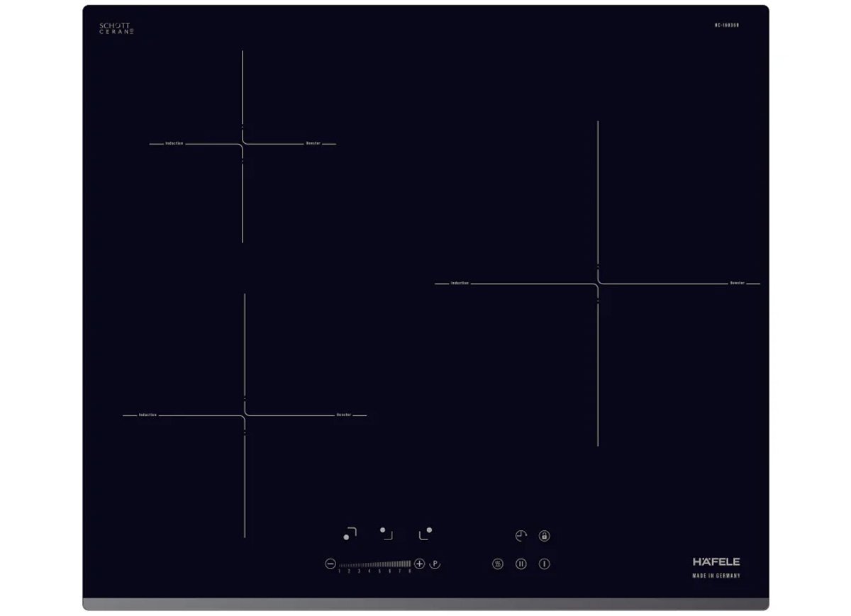The width and height of the screenshot is (851, 616).
Task: Click Booster label on right cooking zone
Action: coord(738,283)
